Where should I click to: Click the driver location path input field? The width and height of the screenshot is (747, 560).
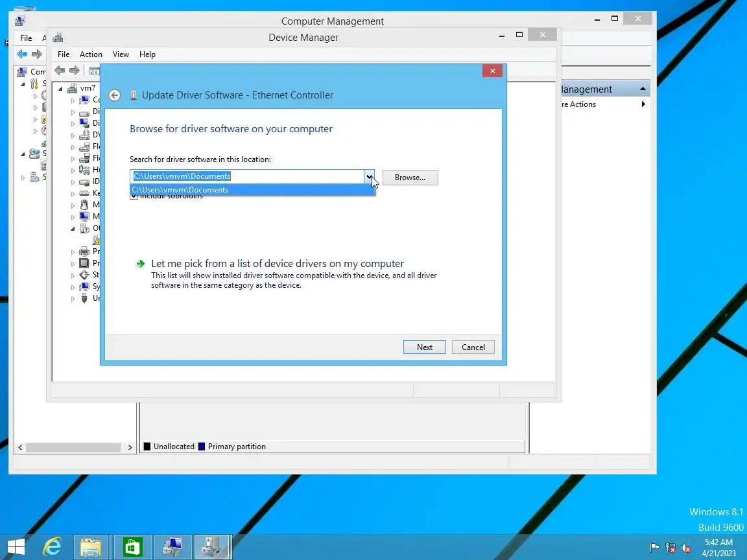click(247, 177)
